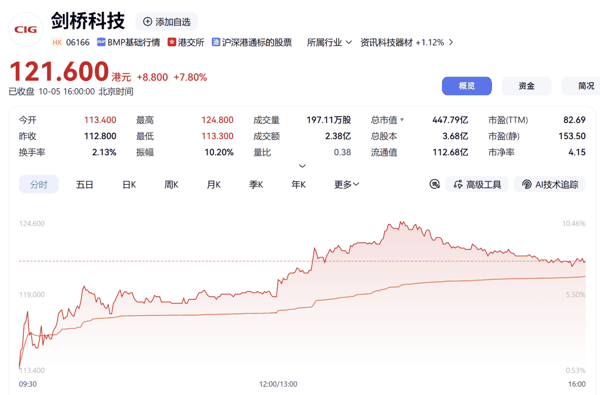
Task: Open 高级工具 advanced tools
Action: pyautogui.click(x=477, y=184)
